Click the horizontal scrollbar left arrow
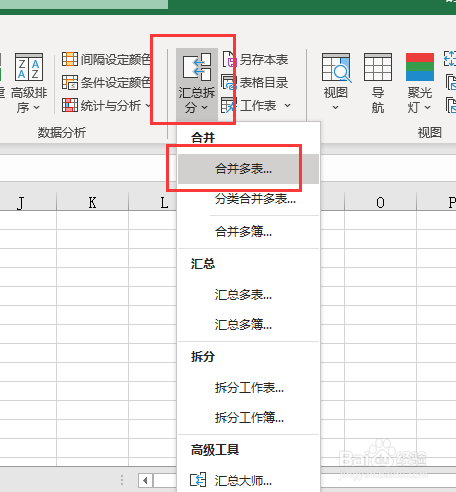 (145, 481)
